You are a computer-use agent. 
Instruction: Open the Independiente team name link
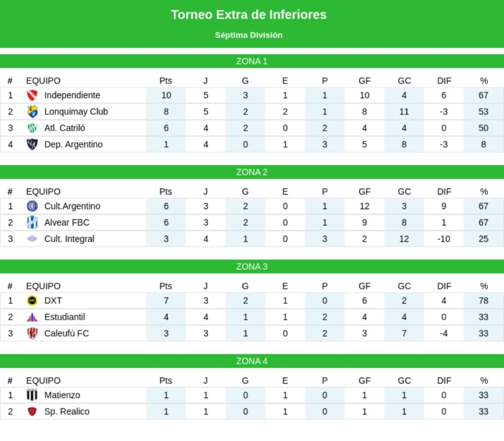[72, 95]
